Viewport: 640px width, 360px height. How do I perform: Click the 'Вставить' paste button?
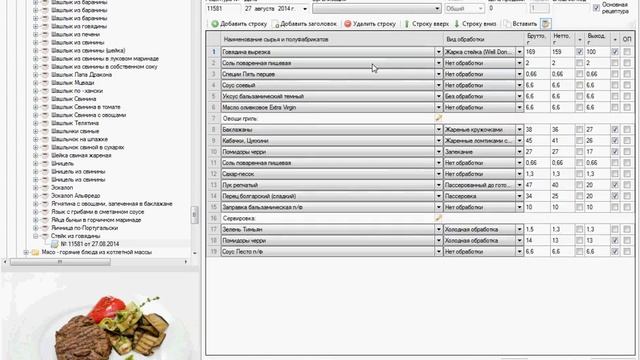pos(520,24)
